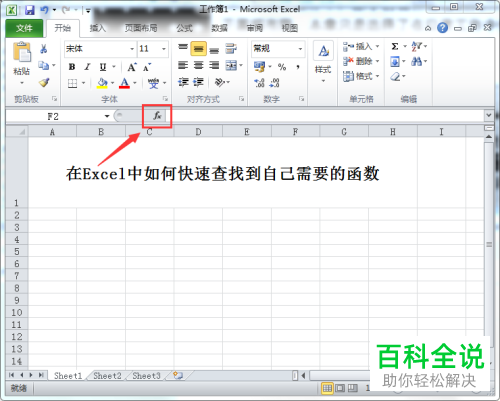Screen dimensions: 500x401
Task: Click Delete cells (删除) button
Action: click(361, 61)
